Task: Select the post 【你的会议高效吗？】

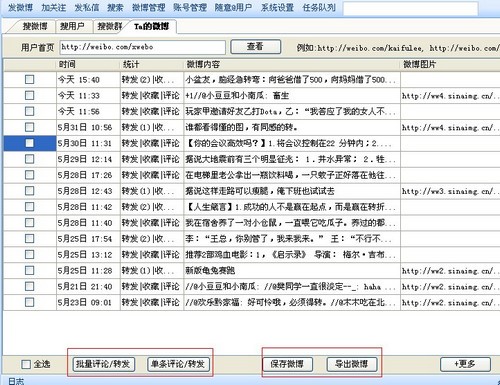Action: tap(292, 143)
